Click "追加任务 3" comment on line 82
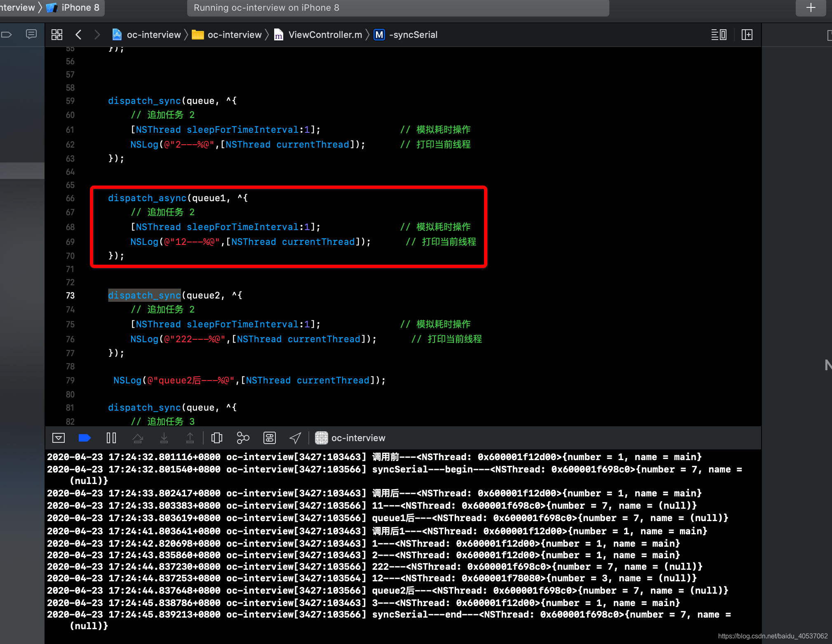The image size is (832, 644). click(163, 421)
